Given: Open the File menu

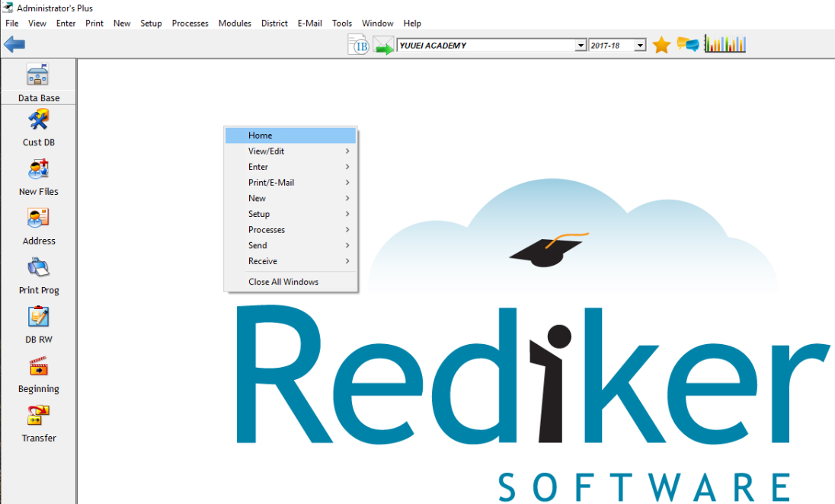Looking at the screenshot, I should [11, 24].
